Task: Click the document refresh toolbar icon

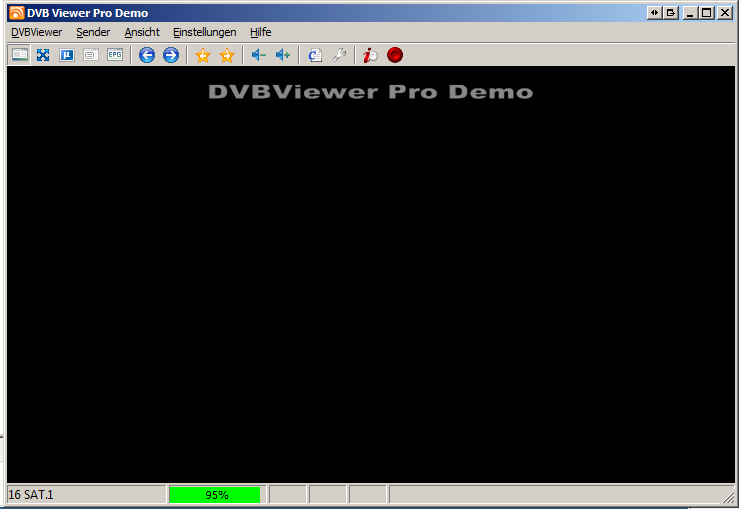Action: click(315, 55)
